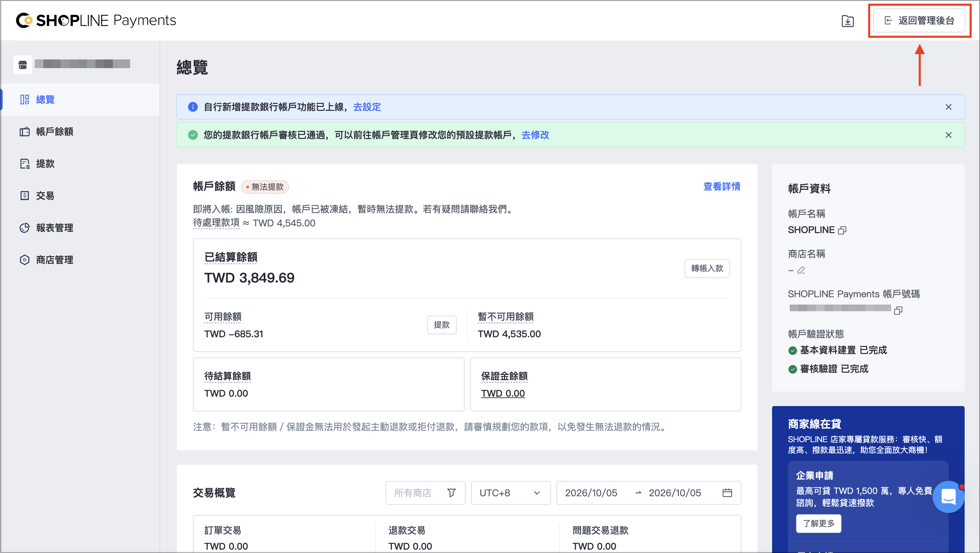Dismiss the blue info banner
The height and width of the screenshot is (553, 980).
[948, 107]
